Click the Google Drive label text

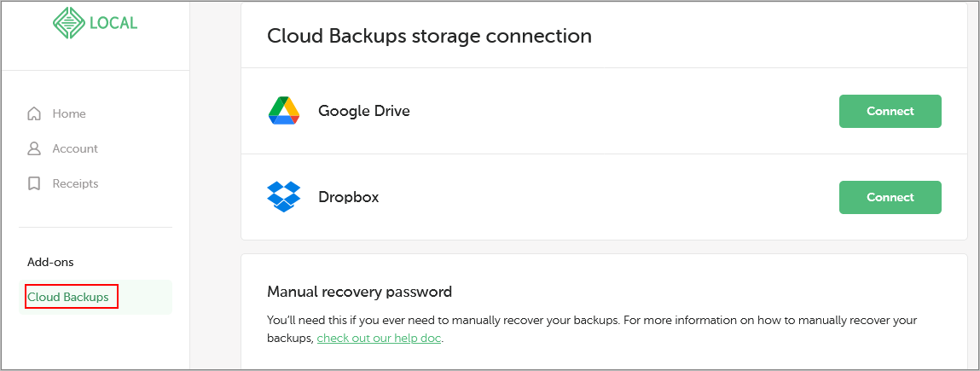(x=364, y=111)
